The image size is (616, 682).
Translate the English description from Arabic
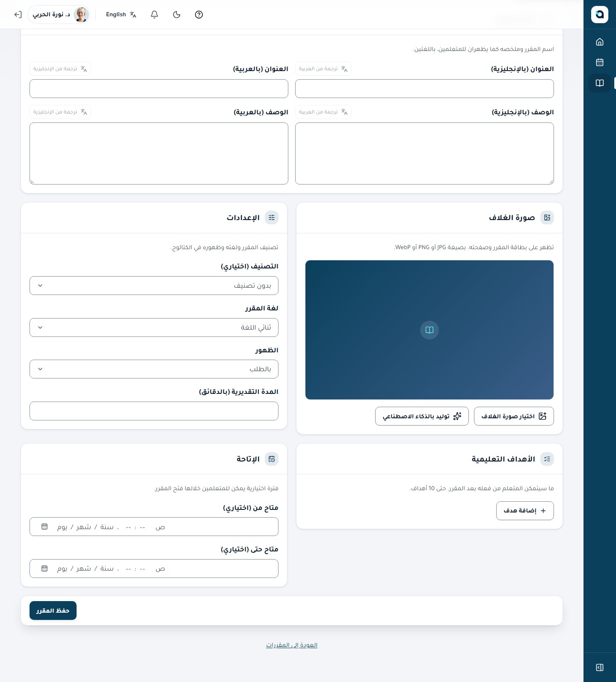(323, 112)
